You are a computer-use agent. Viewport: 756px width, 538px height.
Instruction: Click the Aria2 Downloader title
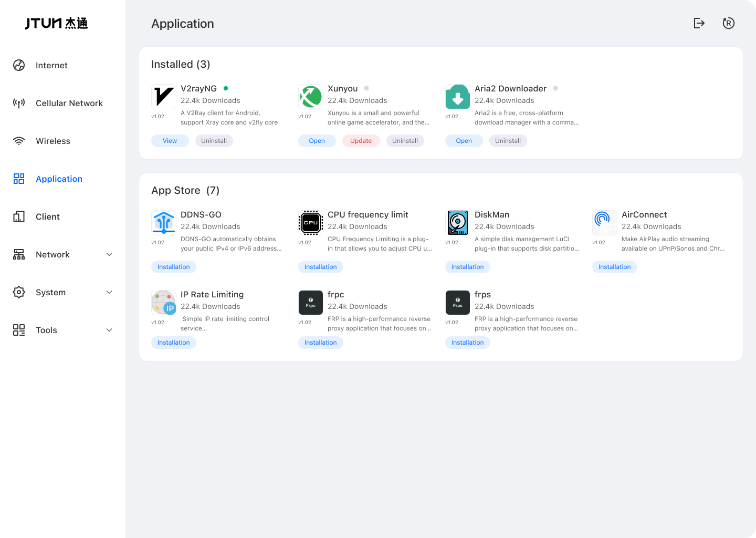[x=511, y=89]
